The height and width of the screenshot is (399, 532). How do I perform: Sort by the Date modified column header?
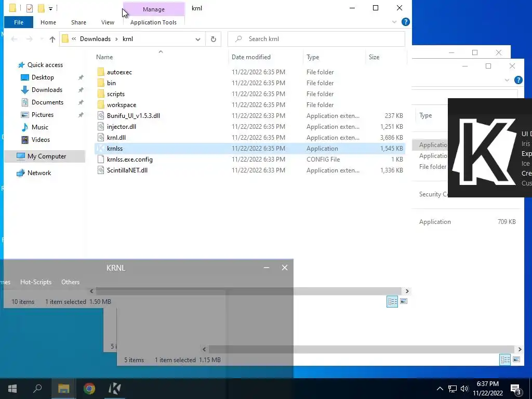(251, 57)
